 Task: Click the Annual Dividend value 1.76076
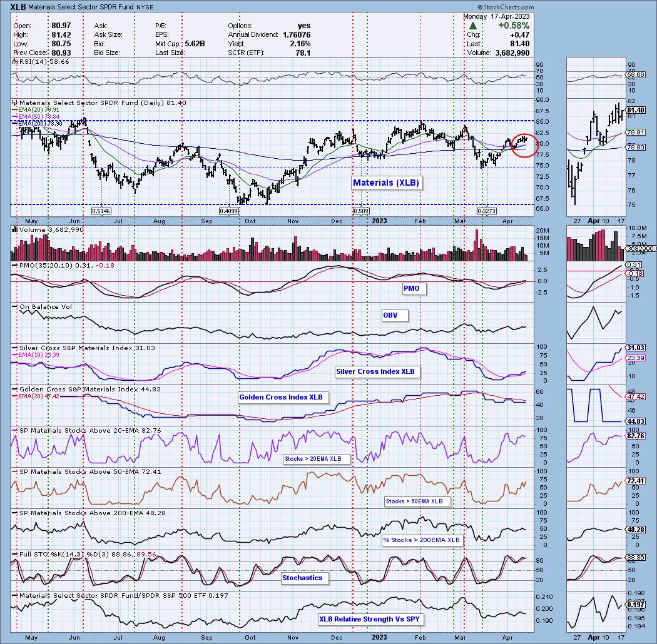point(297,35)
